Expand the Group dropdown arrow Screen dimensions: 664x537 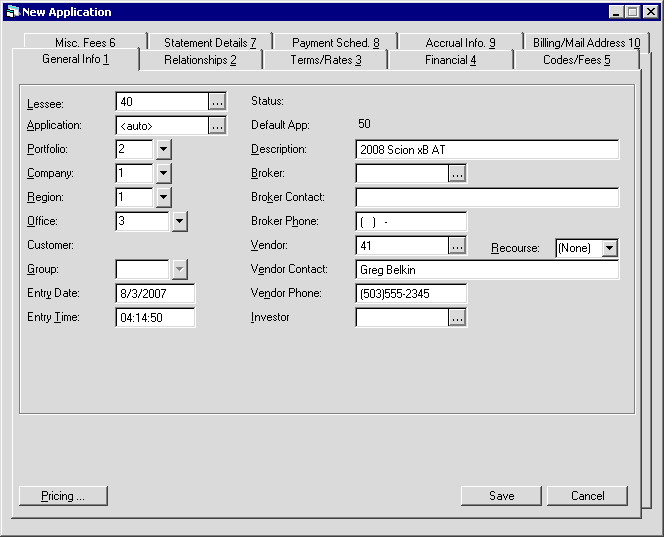point(180,269)
